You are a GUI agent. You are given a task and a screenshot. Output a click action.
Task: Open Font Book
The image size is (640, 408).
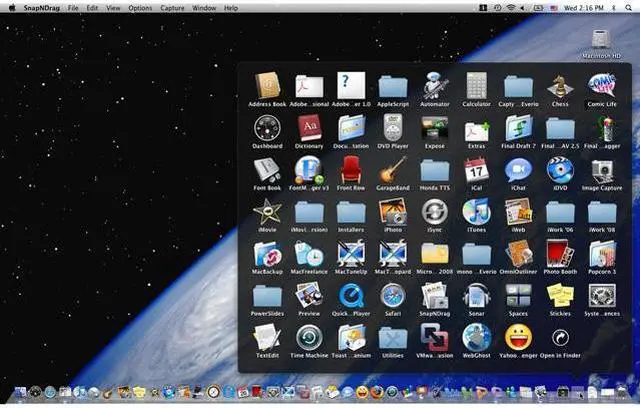pos(267,170)
